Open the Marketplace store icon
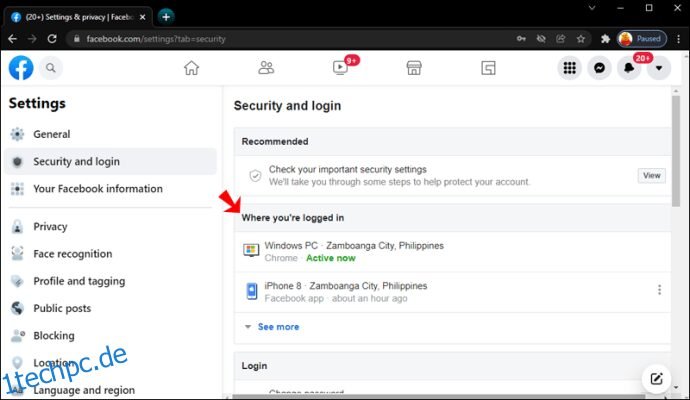The height and width of the screenshot is (400, 690). click(x=414, y=68)
